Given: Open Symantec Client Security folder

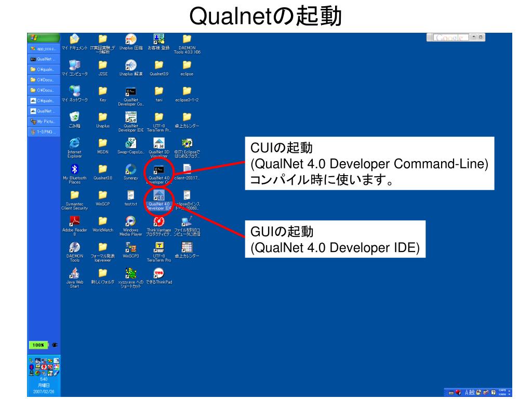Looking at the screenshot, I should click(75, 200).
